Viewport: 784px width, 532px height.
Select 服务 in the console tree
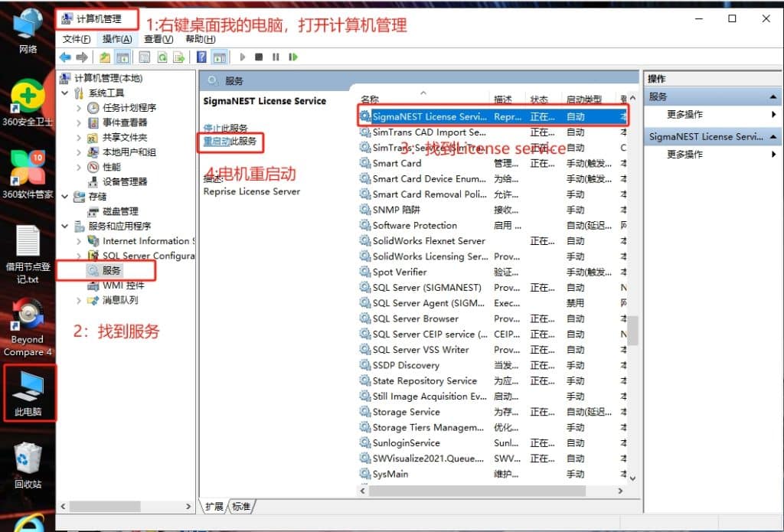pos(112,270)
